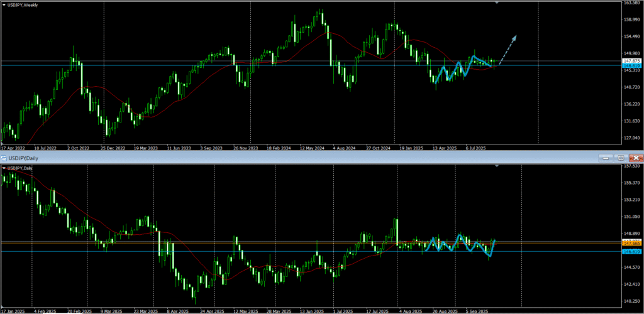Click the blue 146.619 price label on daily axis
Viewport: 644px width, 314px height.
tap(631, 251)
